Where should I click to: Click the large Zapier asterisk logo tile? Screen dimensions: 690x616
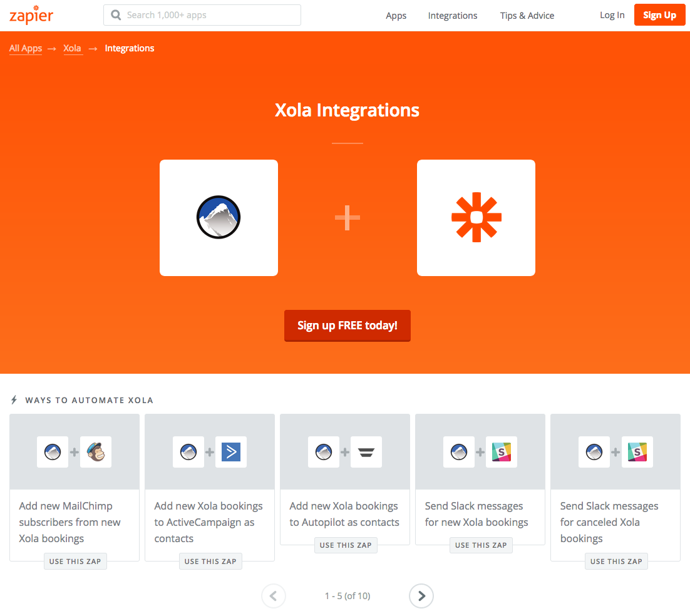[x=476, y=218]
